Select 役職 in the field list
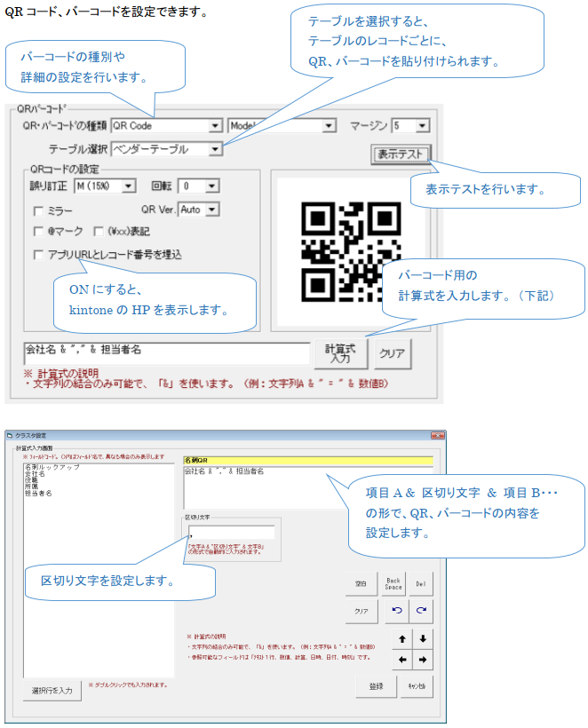The image size is (588, 728). [x=32, y=480]
